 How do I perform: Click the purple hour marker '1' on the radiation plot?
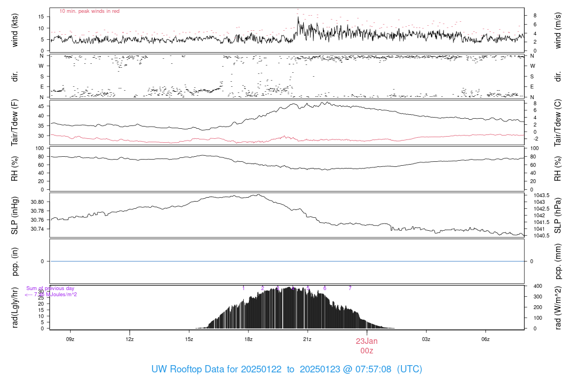pyautogui.click(x=243, y=288)
